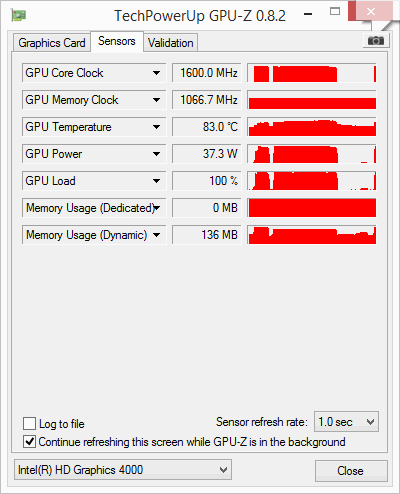The height and width of the screenshot is (494, 400).
Task: Click the GPU-Z app icon in title bar
Action: (19, 15)
